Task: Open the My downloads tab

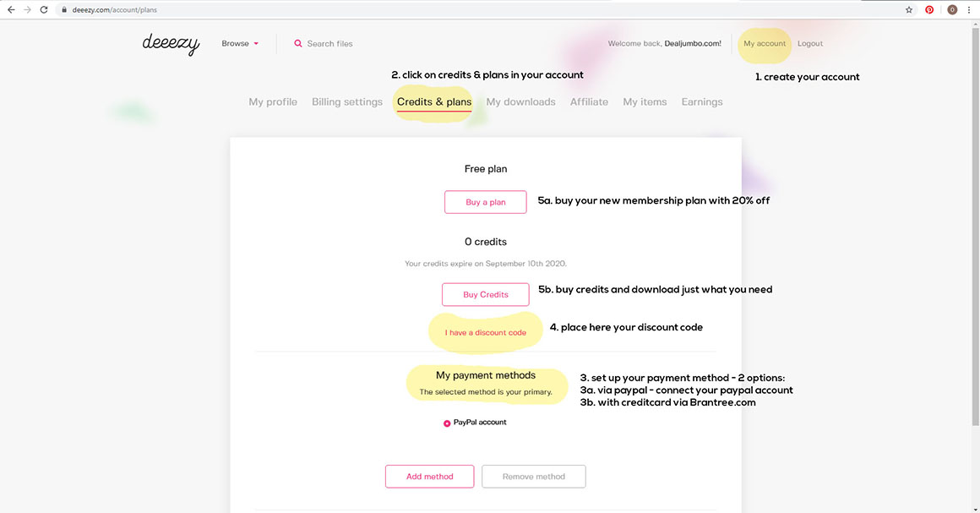Action: tap(520, 102)
